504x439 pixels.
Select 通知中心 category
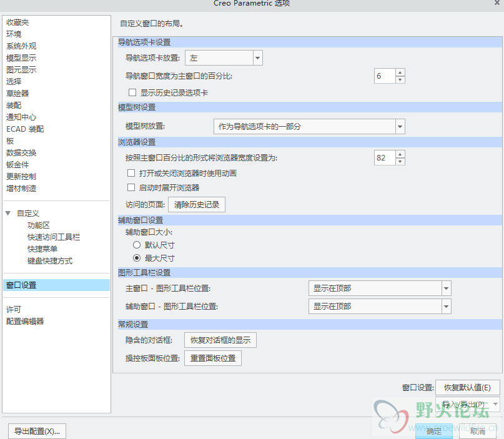(21, 117)
